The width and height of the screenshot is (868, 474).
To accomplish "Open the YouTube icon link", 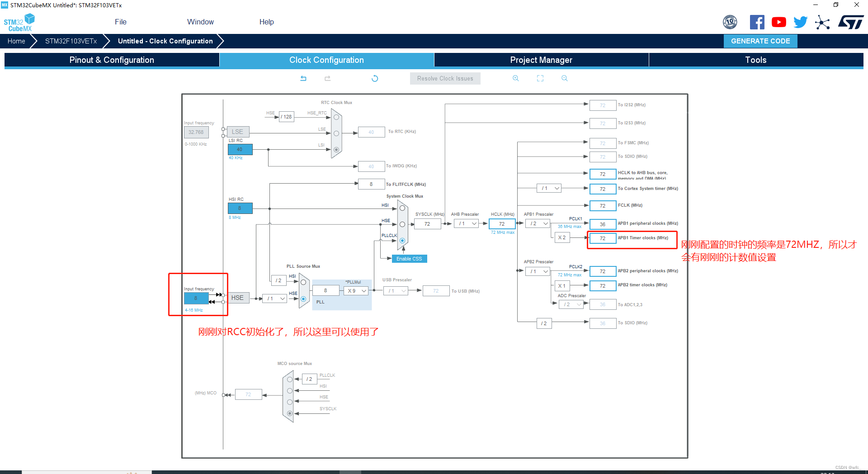I will [x=779, y=22].
